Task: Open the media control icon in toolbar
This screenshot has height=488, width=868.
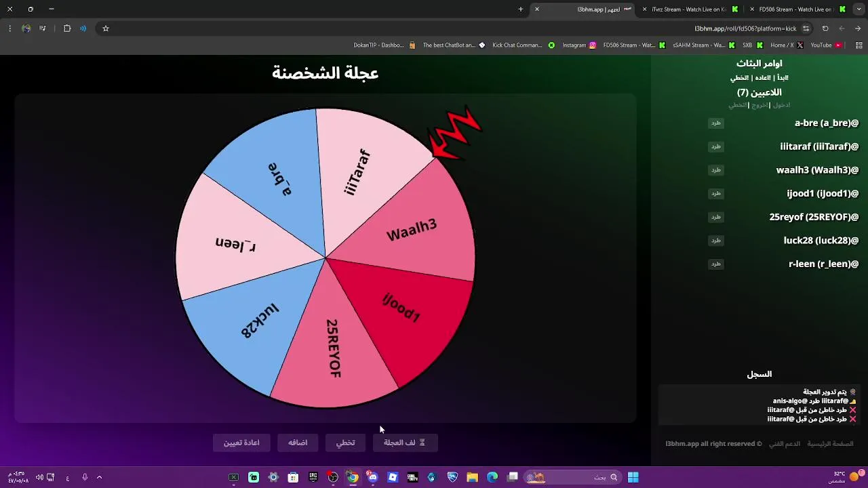Action: [x=43, y=28]
